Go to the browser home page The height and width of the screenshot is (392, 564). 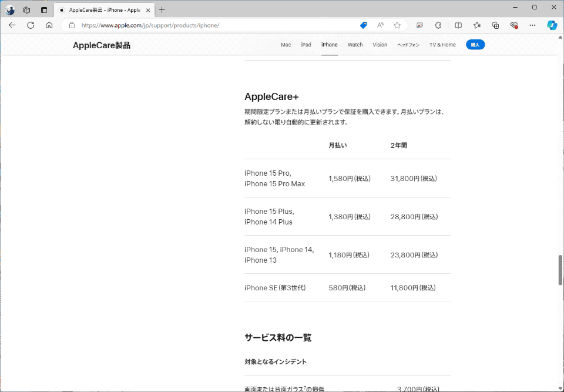click(x=48, y=25)
